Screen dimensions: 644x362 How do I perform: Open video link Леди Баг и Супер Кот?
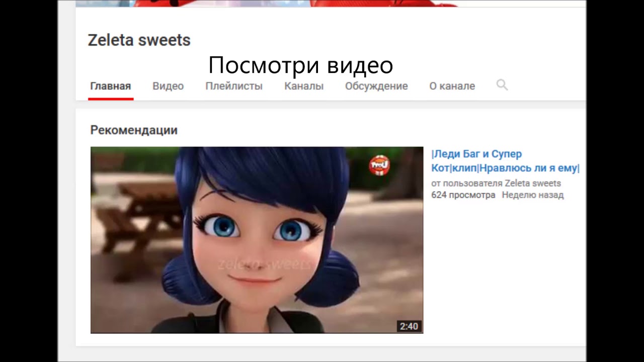click(505, 161)
